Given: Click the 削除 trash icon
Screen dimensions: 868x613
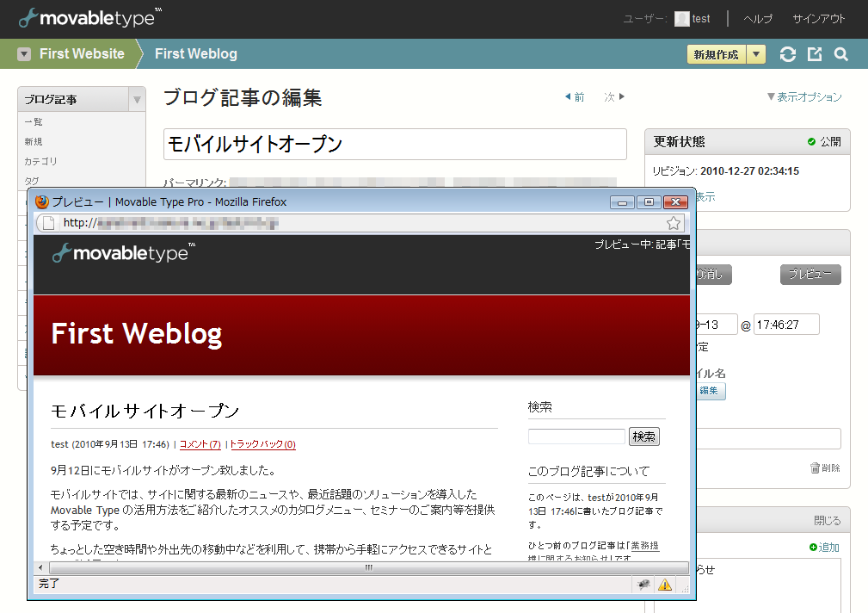Looking at the screenshot, I should pos(815,468).
